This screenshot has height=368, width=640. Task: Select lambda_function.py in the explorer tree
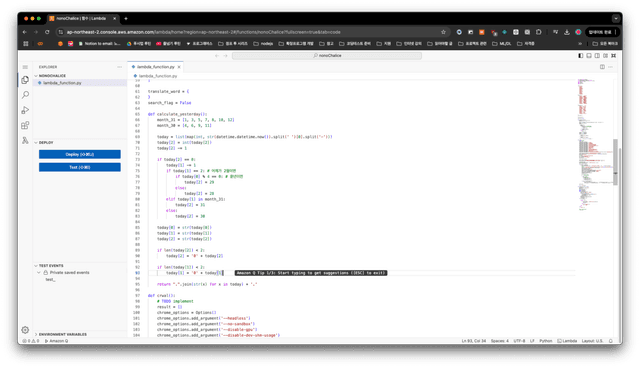pyautogui.click(x=80, y=83)
